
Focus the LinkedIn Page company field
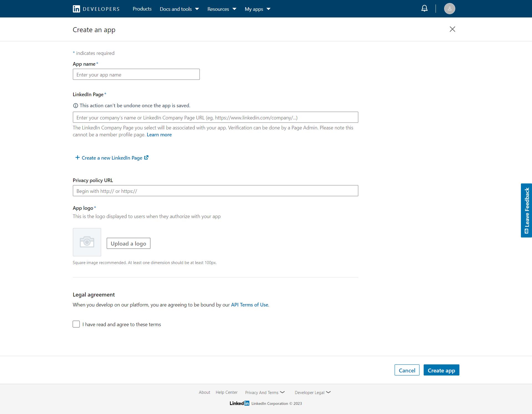coord(216,117)
